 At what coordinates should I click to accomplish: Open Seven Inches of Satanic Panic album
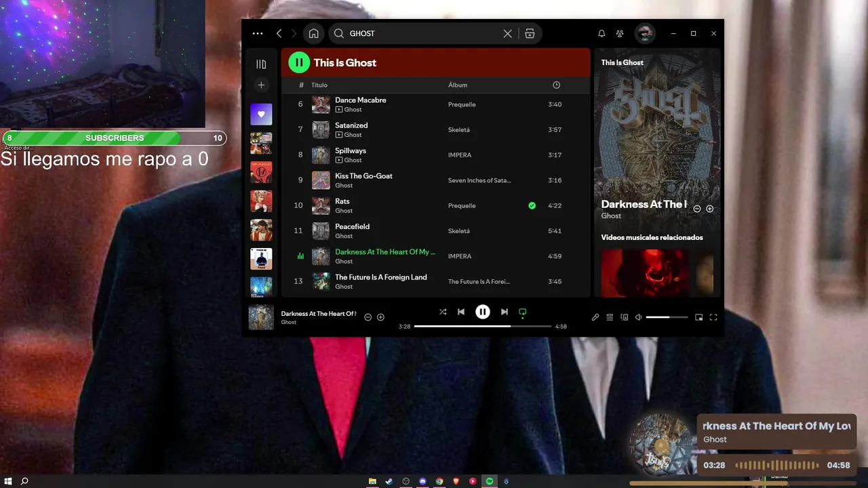(479, 180)
